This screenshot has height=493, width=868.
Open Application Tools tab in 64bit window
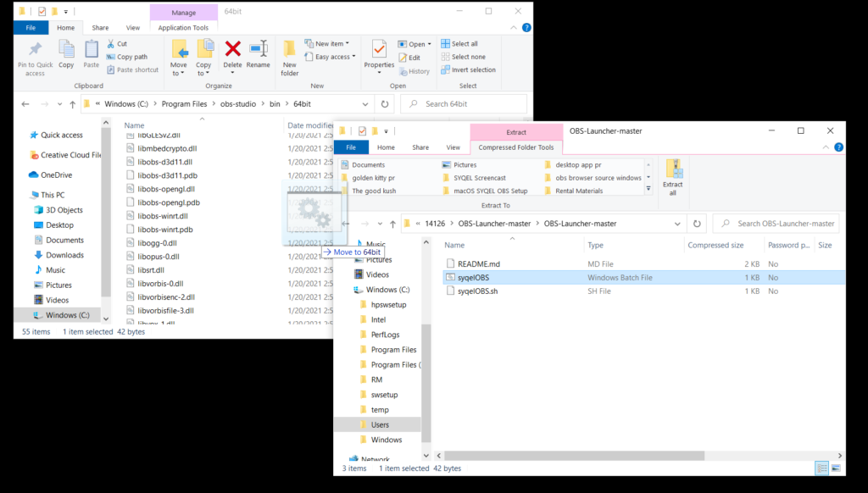point(183,28)
